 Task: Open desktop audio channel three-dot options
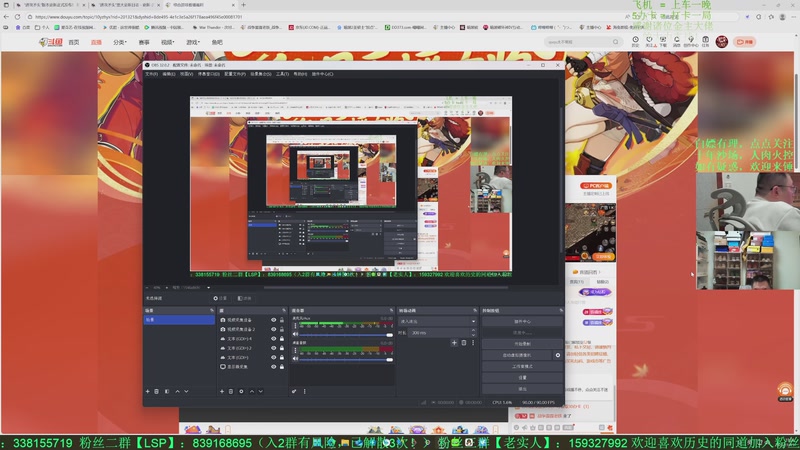295,351
